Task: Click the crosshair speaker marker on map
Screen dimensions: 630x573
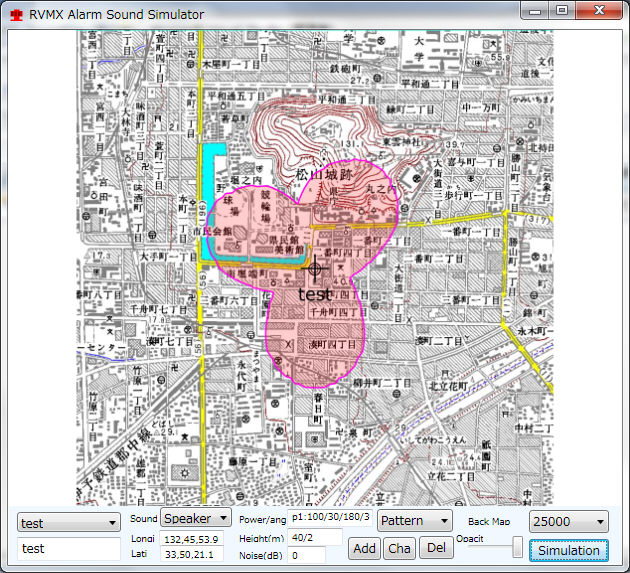Action: tap(316, 268)
